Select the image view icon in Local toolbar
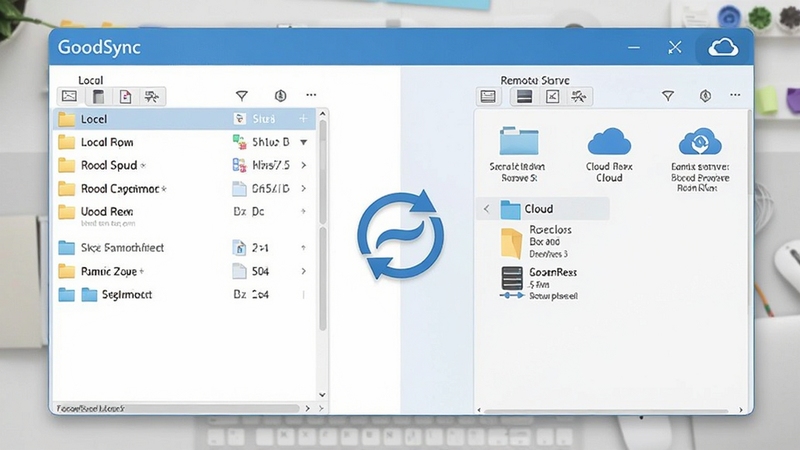800x450 pixels. pyautogui.click(x=69, y=96)
